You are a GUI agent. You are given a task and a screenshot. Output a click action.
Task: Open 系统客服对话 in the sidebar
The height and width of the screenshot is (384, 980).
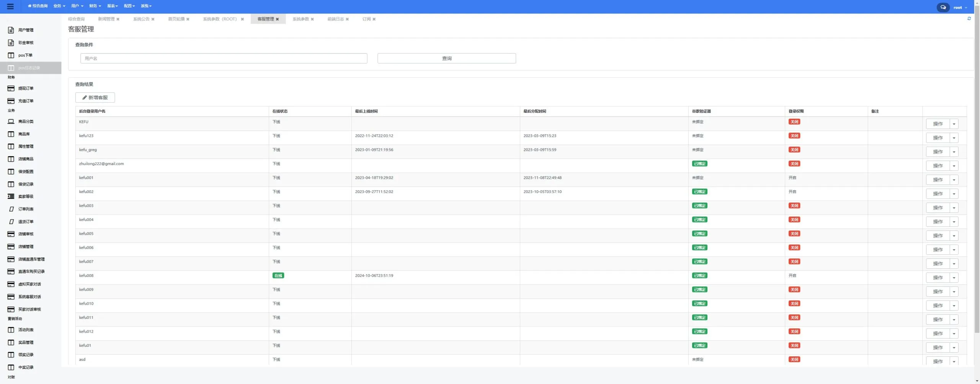[x=29, y=297]
